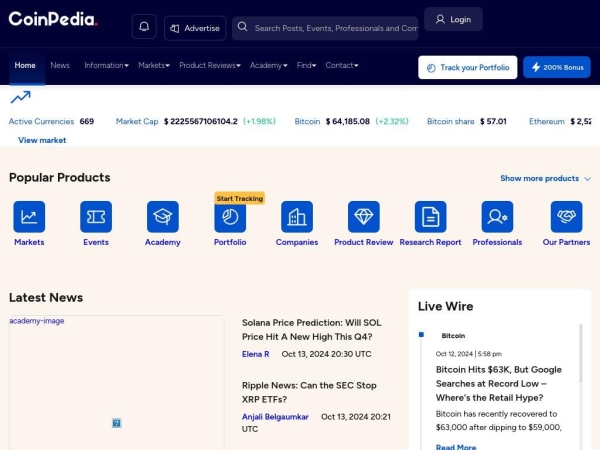Open the academy-image thumbnail
Screen dimensions: 600x450
click(x=116, y=383)
